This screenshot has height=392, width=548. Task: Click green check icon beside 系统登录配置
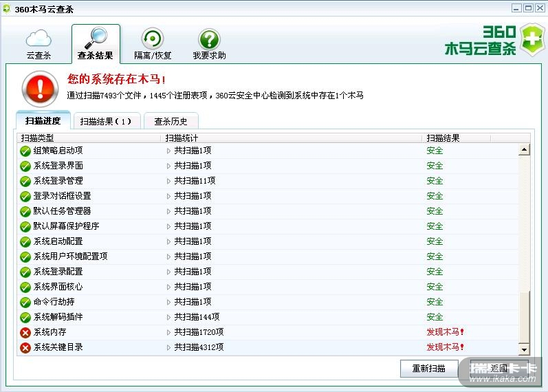[25, 272]
